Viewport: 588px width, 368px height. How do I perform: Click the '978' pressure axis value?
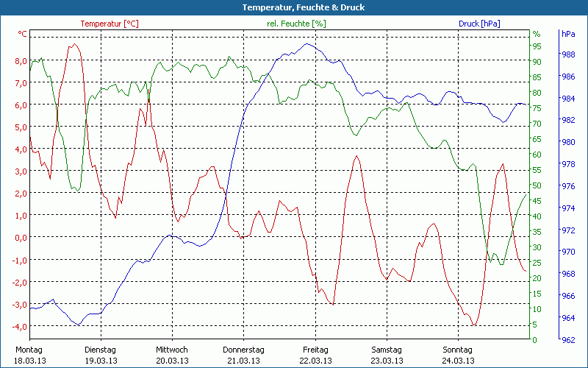click(568, 164)
